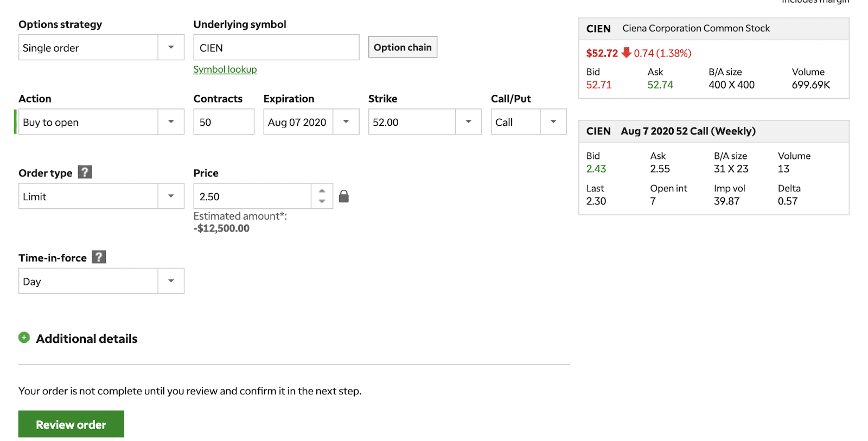Follow the Symbol lookup link

click(x=225, y=69)
